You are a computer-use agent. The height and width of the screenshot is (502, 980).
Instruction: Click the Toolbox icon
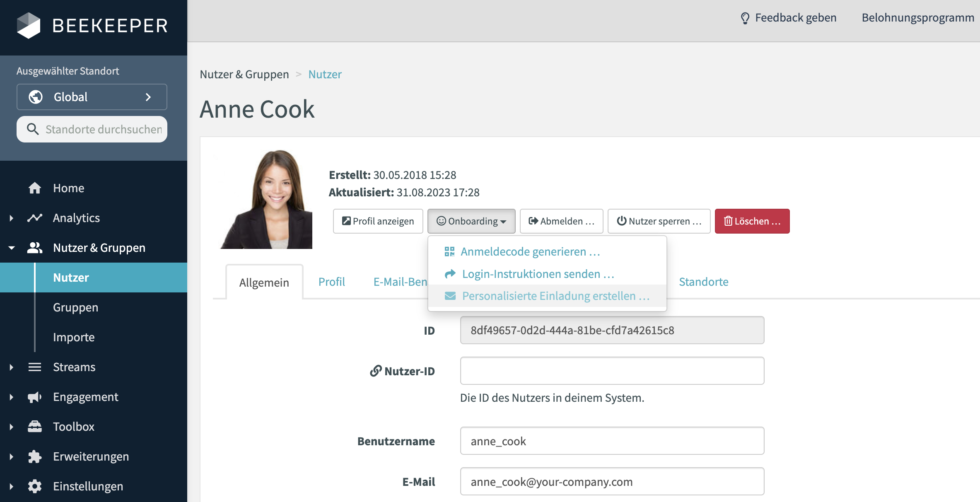coord(34,426)
